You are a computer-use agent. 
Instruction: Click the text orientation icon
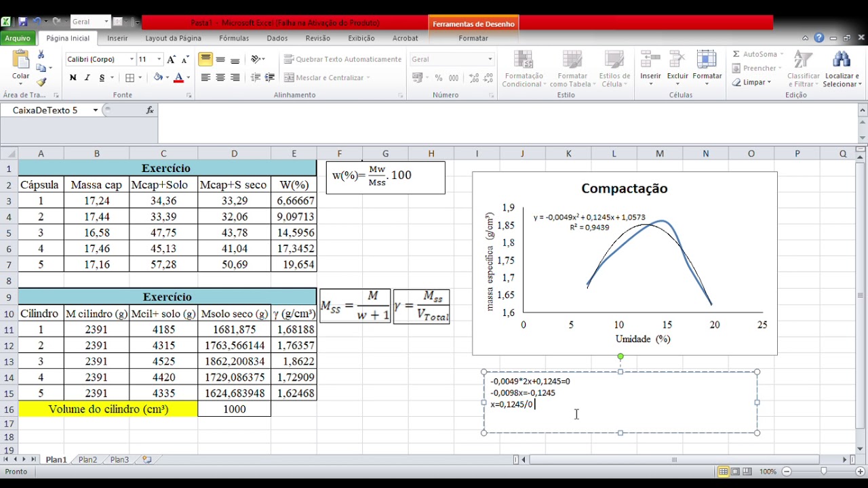(256, 60)
